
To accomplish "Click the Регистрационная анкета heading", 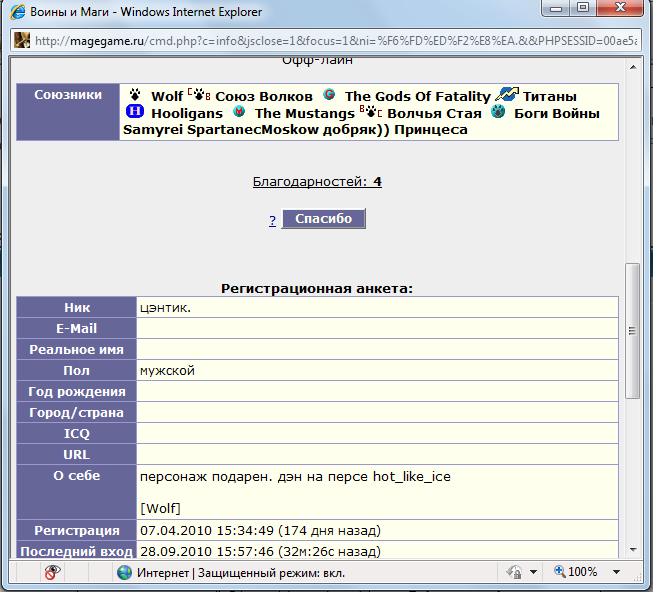I will click(x=317, y=289).
